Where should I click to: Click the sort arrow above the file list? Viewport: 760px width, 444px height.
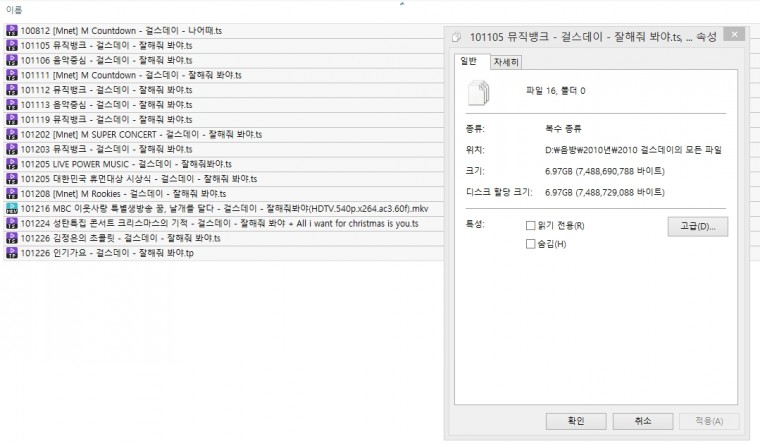pos(402,4)
